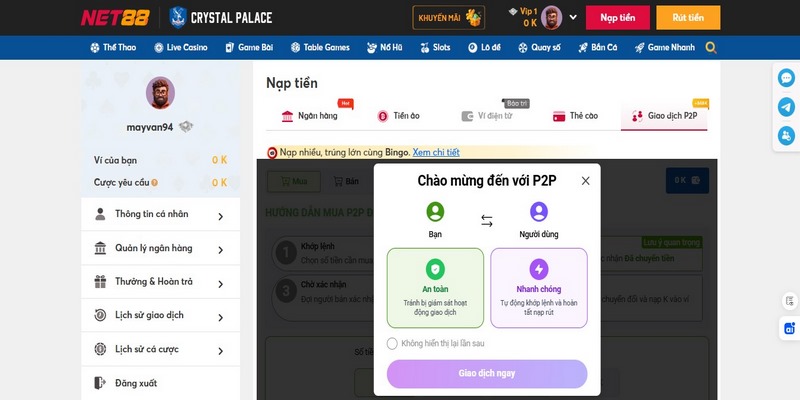Open the Live Casino menu
Viewport: 800px width, 400px height.
pos(181,47)
